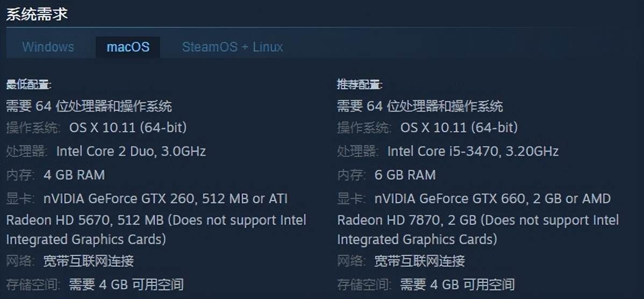Select the macOS tab

[128, 47]
